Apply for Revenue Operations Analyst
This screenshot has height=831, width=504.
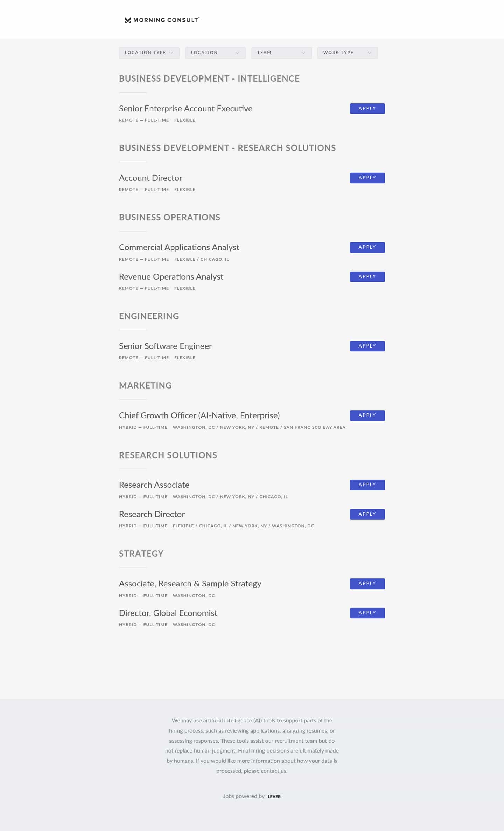[x=367, y=276]
